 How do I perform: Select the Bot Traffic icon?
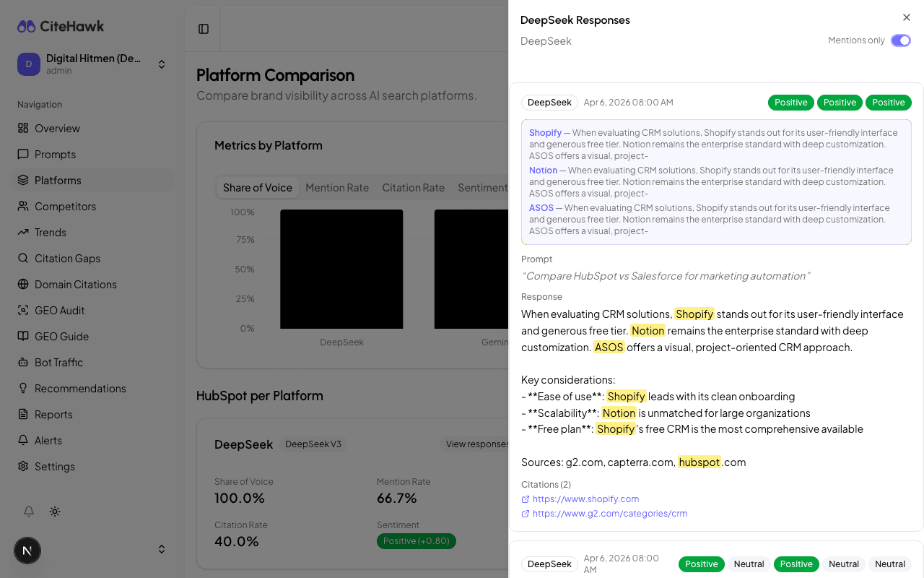[x=25, y=362]
